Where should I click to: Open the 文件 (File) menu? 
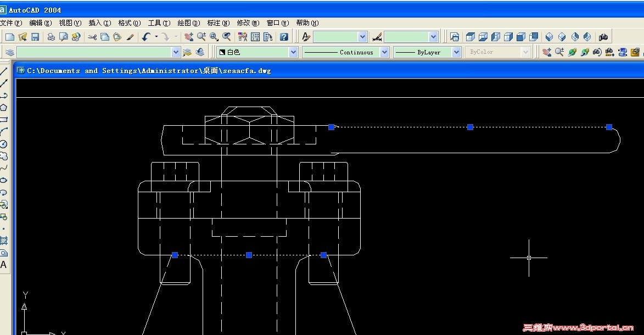coord(10,23)
